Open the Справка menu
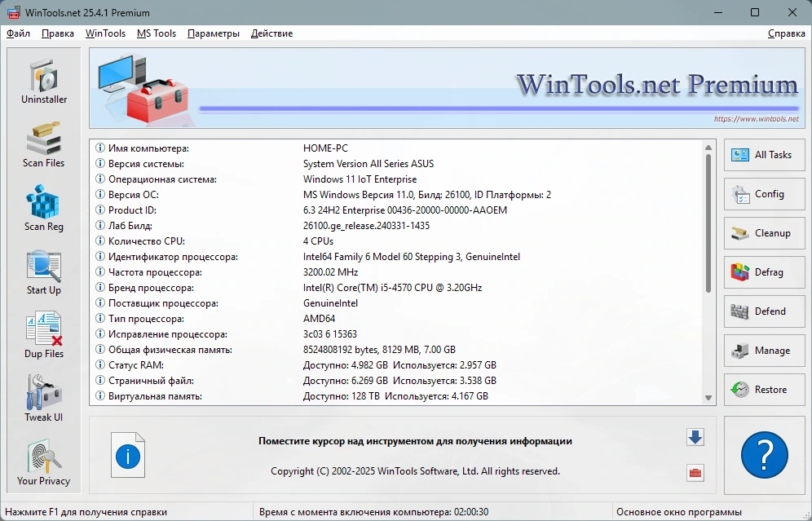The height and width of the screenshot is (521, 812). pos(786,33)
